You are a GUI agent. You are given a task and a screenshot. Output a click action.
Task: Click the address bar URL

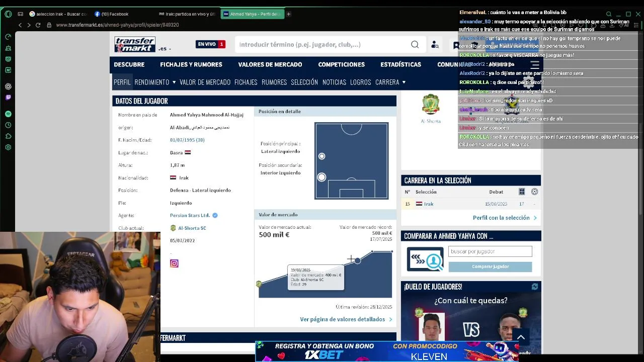(117, 25)
